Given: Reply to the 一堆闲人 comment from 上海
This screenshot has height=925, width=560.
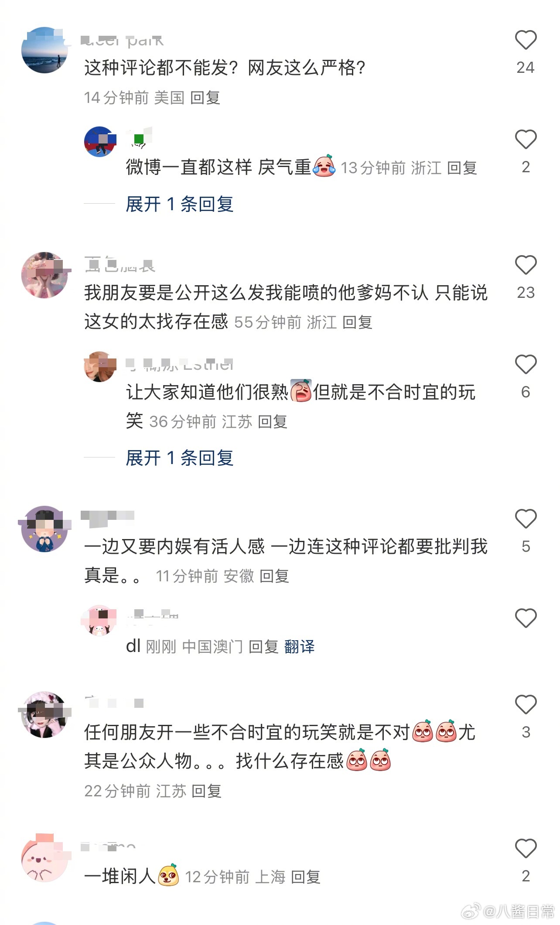Looking at the screenshot, I should tap(306, 877).
